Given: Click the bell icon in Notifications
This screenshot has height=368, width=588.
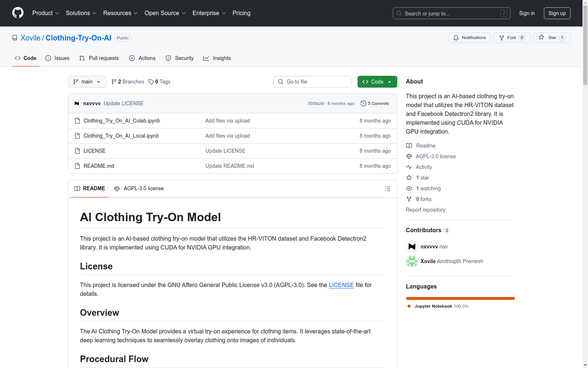Looking at the screenshot, I should (456, 38).
